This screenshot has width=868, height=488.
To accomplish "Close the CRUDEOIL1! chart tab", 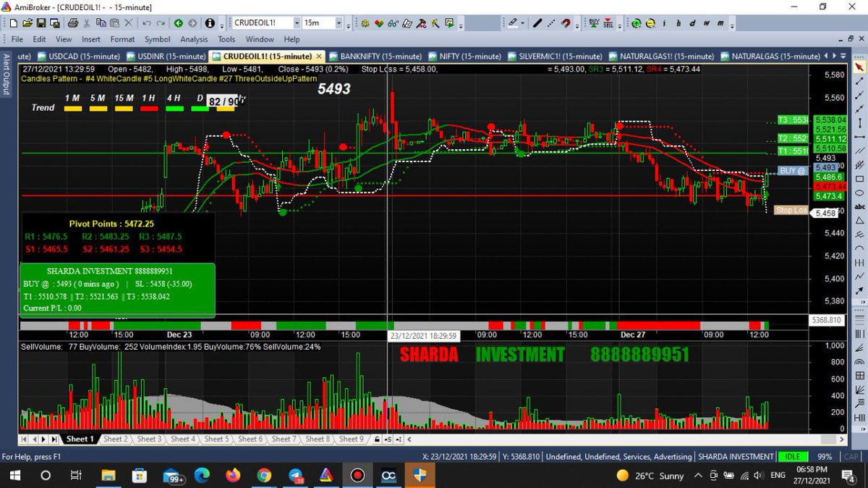I will [x=319, y=56].
